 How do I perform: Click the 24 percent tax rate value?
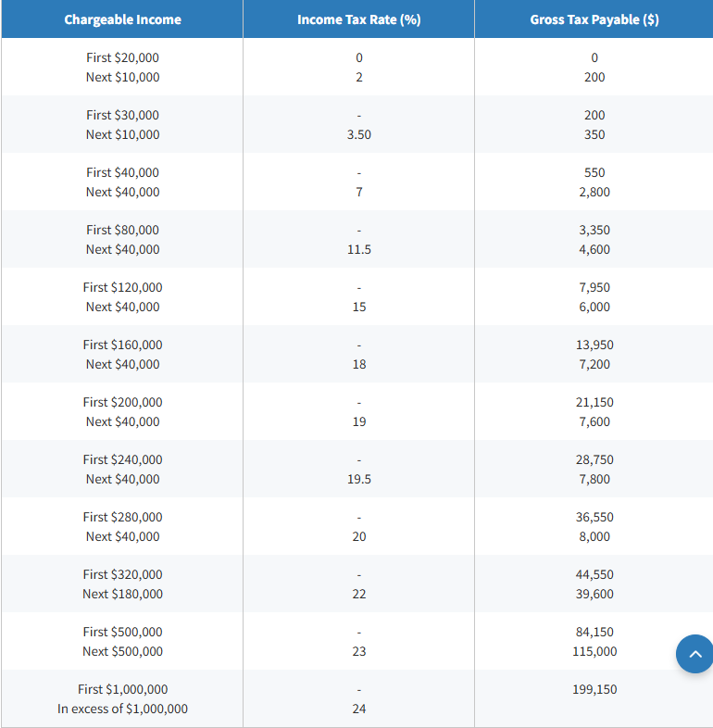coord(358,709)
